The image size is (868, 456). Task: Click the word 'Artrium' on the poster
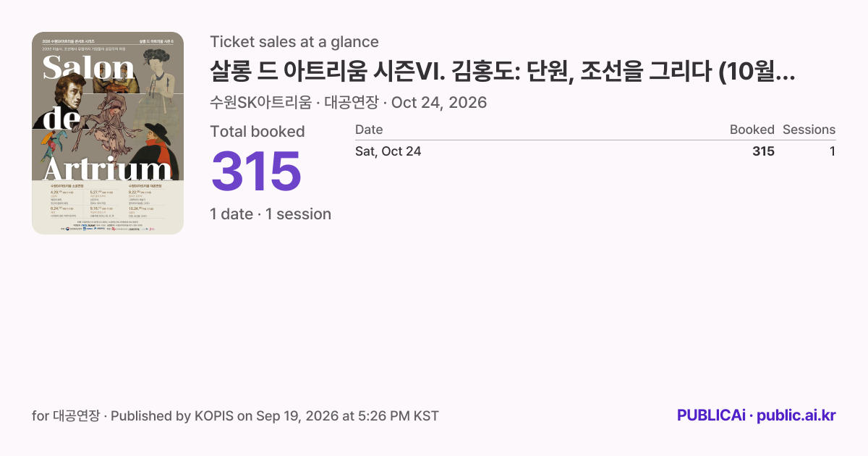pos(108,168)
